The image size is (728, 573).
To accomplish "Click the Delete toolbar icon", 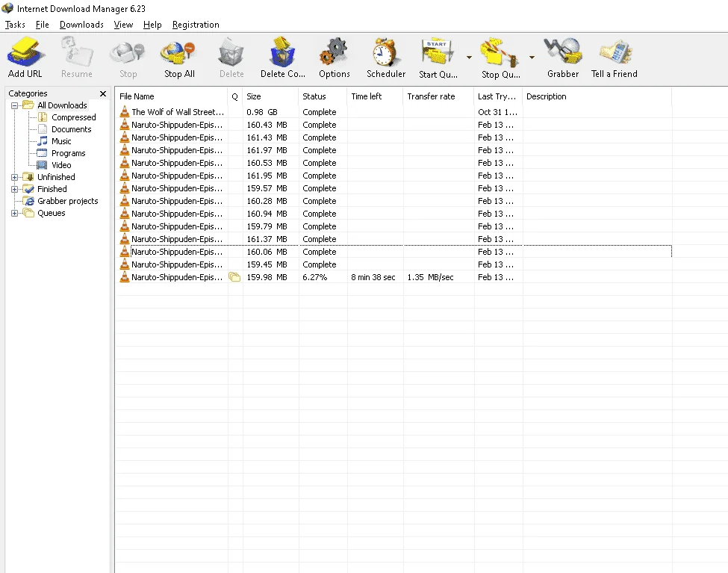I will 231,58.
